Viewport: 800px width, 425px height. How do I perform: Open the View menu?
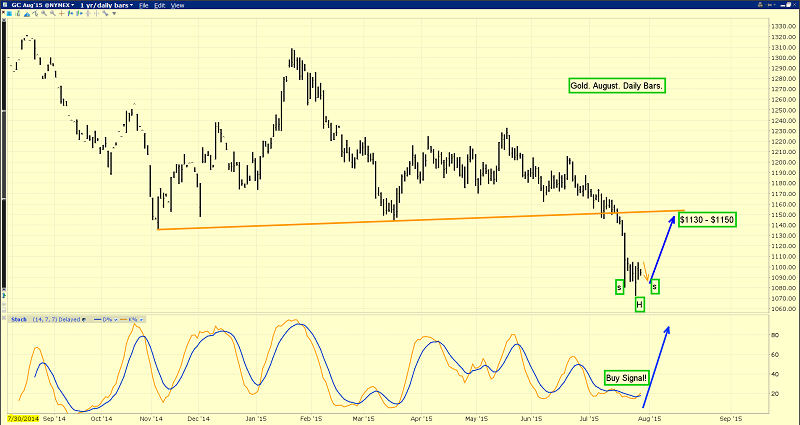[x=178, y=6]
